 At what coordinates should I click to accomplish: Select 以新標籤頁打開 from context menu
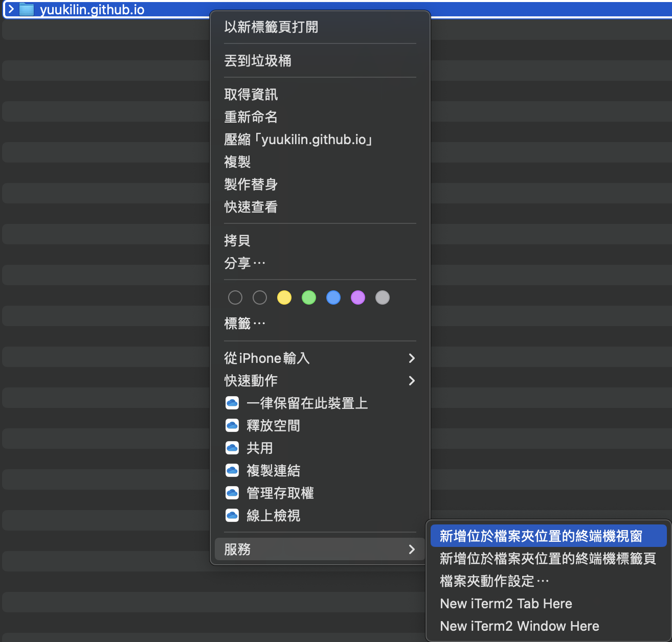271,27
